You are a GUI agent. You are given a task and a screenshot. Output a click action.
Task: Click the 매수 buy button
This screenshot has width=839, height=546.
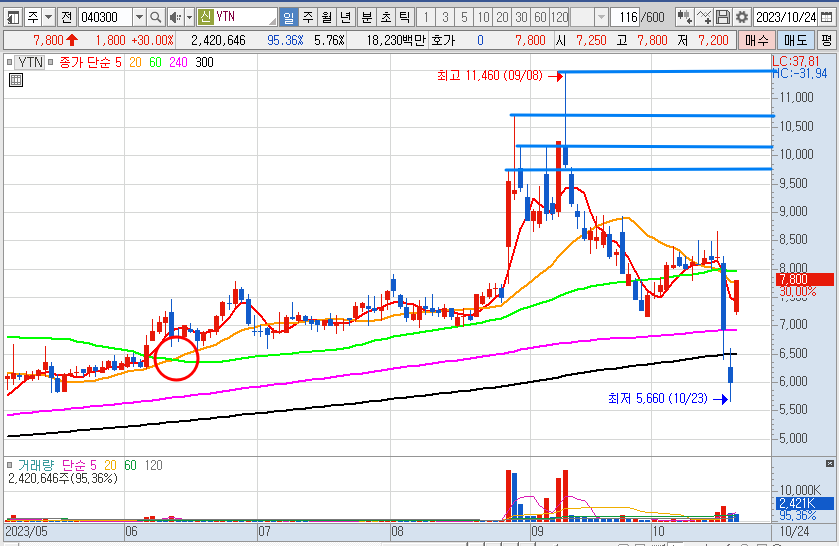(x=757, y=41)
